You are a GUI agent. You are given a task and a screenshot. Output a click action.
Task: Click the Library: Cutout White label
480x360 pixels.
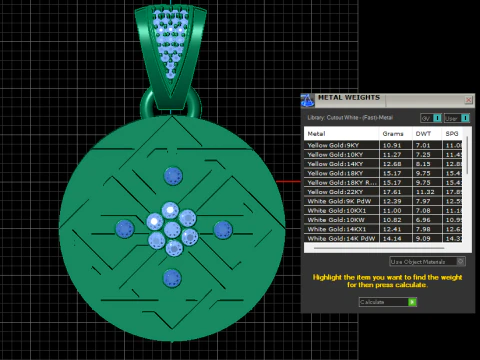tap(350, 118)
